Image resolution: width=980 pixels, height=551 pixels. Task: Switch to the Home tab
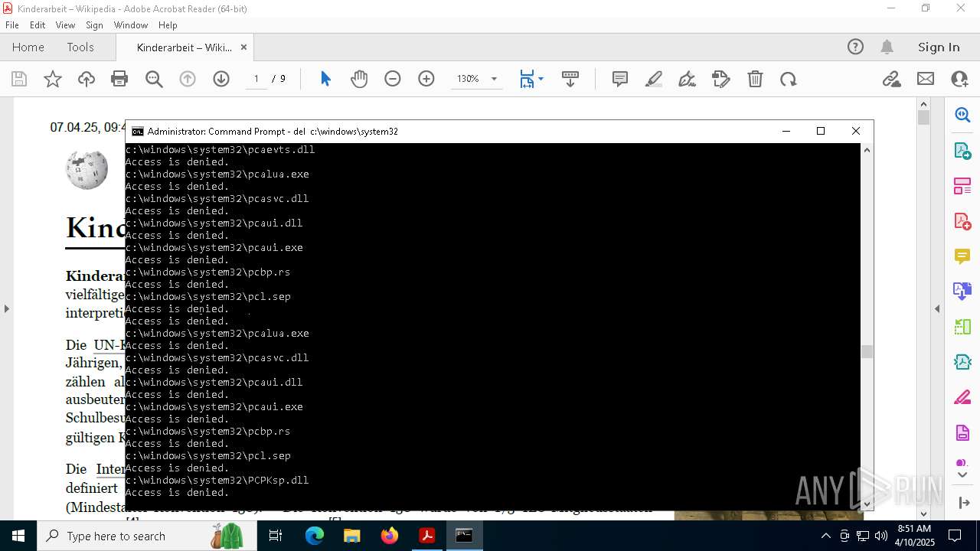pyautogui.click(x=28, y=47)
